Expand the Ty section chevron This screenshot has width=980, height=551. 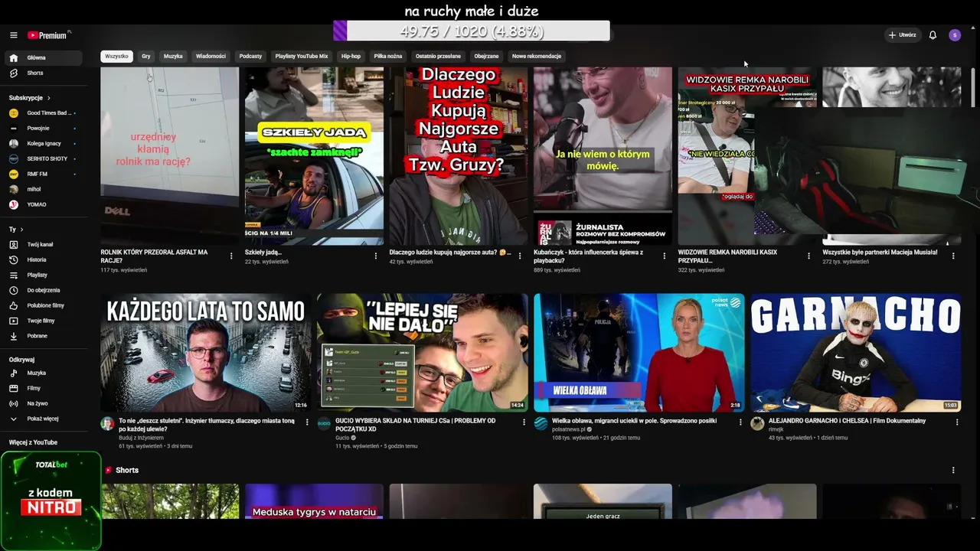coord(21,230)
